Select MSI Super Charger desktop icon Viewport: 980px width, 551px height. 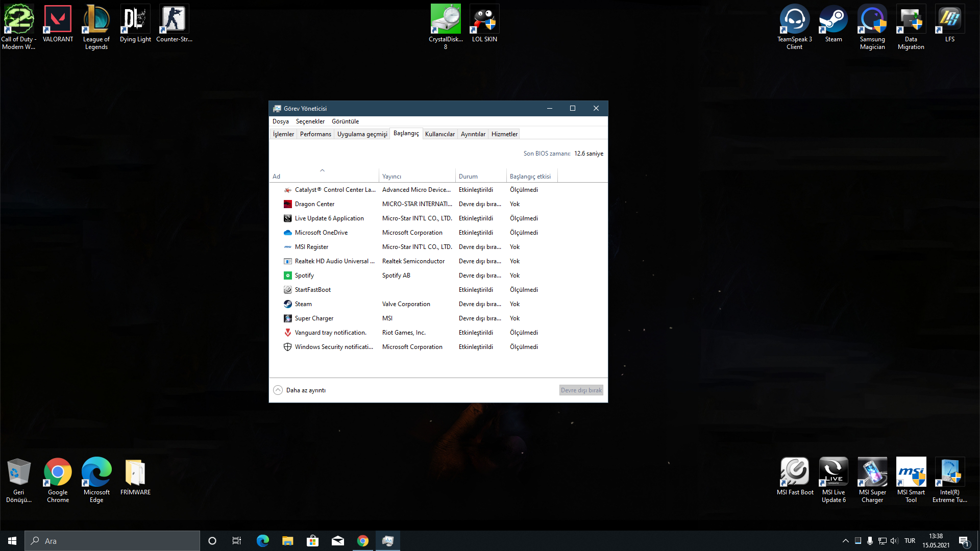point(872,480)
